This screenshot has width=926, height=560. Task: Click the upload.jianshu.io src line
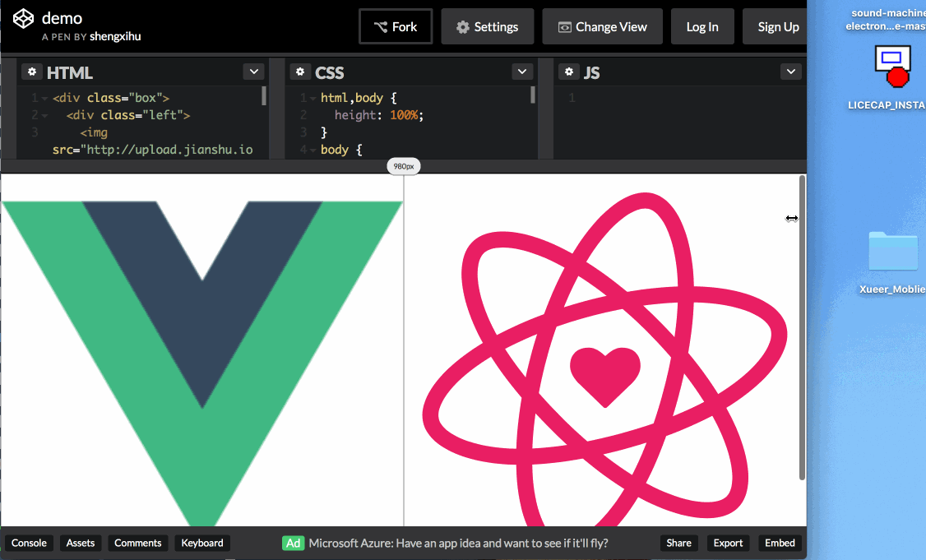[152, 150]
